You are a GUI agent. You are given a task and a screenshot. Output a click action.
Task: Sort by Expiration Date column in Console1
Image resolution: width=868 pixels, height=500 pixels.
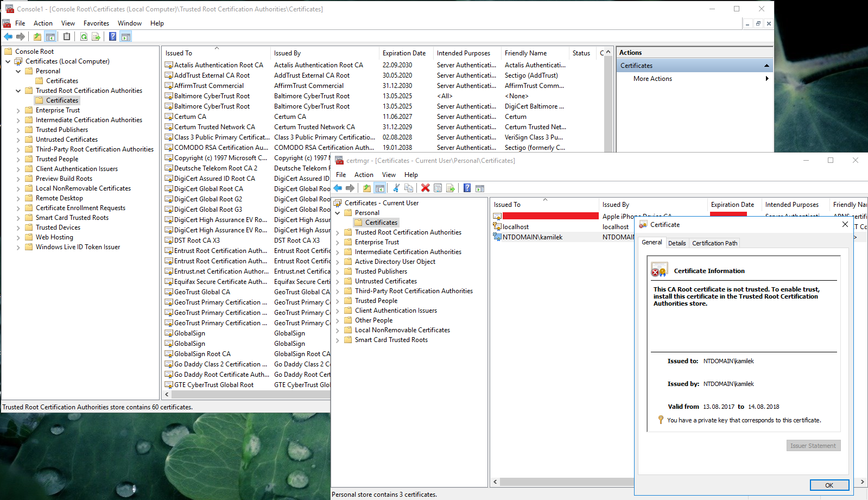(x=406, y=53)
